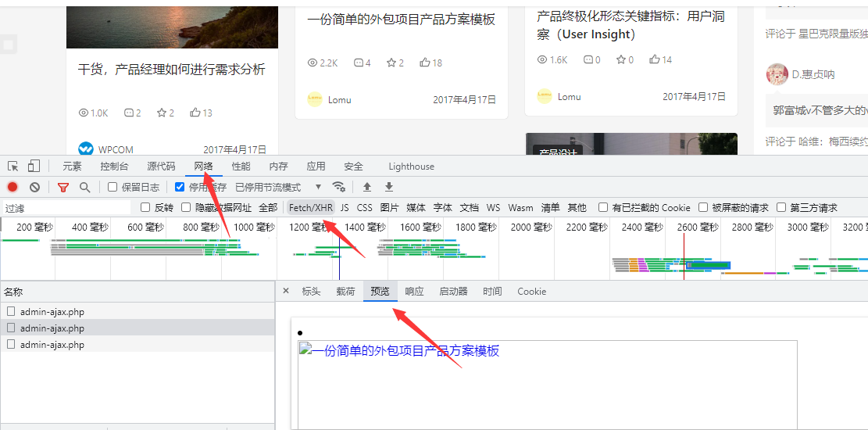Filter requests by 字体
868x430 pixels.
click(x=442, y=208)
